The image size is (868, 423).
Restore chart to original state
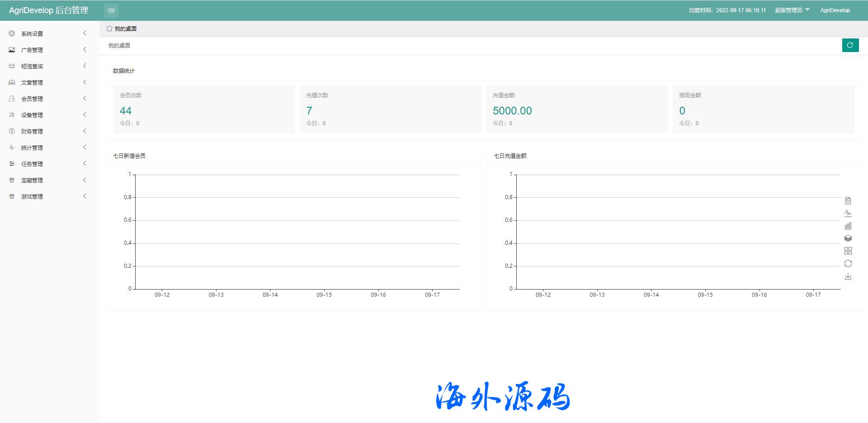pyautogui.click(x=848, y=264)
